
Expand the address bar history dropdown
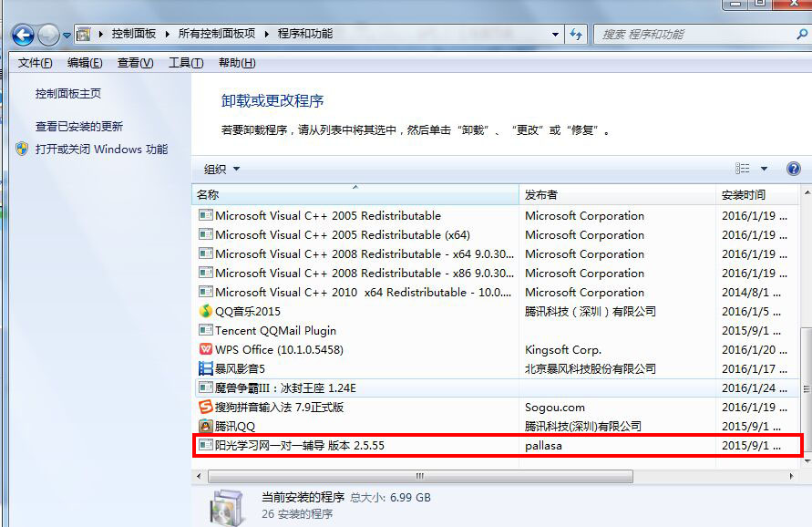pos(555,35)
